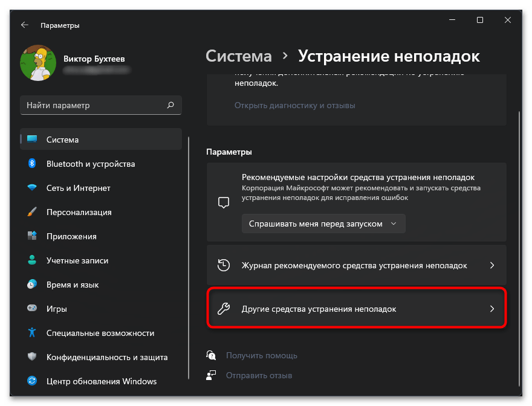The height and width of the screenshot is (406, 532).
Task: Open Центр обновления Windows
Action: [x=102, y=381]
